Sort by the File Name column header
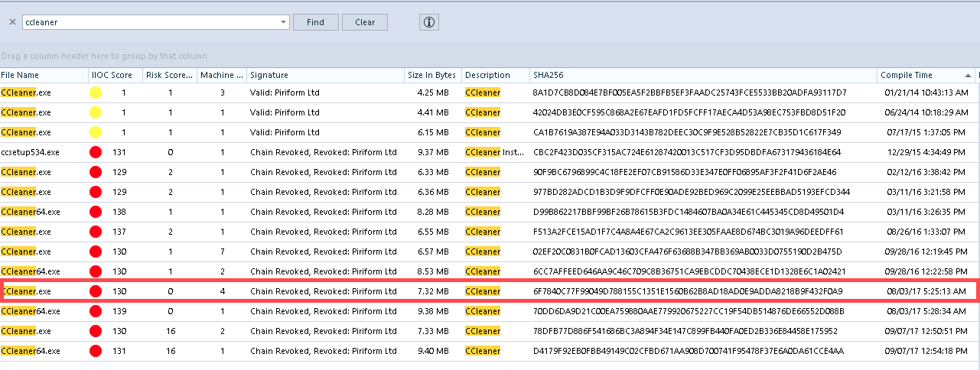Viewport: 980px width, 370px height. pos(20,75)
